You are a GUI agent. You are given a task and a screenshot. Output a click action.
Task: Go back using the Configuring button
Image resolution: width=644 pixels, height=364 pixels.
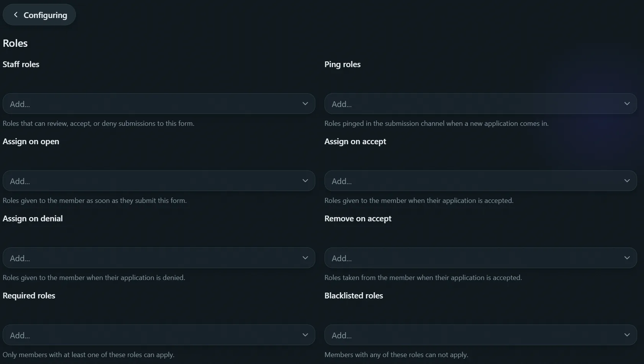(39, 15)
